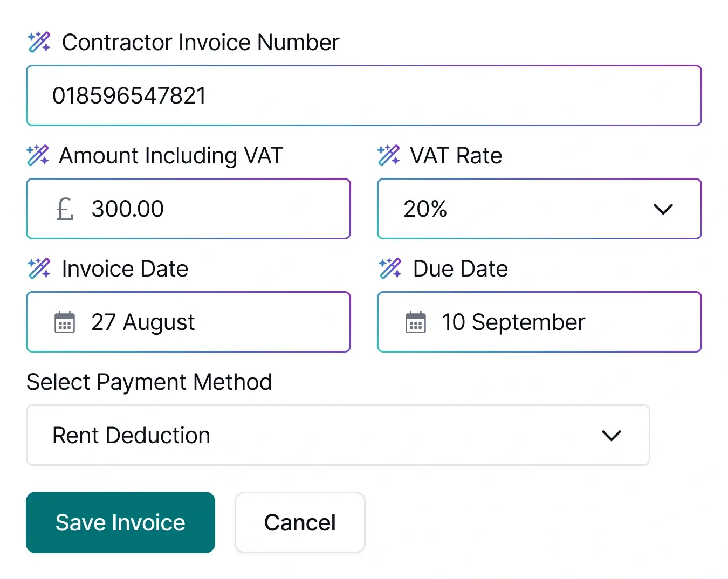
Task: Click the Save Invoice button
Action: click(x=120, y=522)
